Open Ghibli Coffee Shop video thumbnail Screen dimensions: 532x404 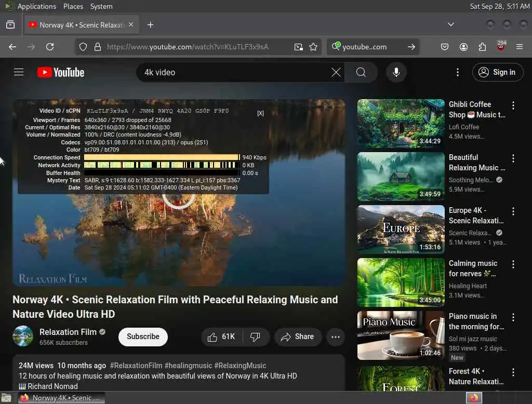coord(401,124)
